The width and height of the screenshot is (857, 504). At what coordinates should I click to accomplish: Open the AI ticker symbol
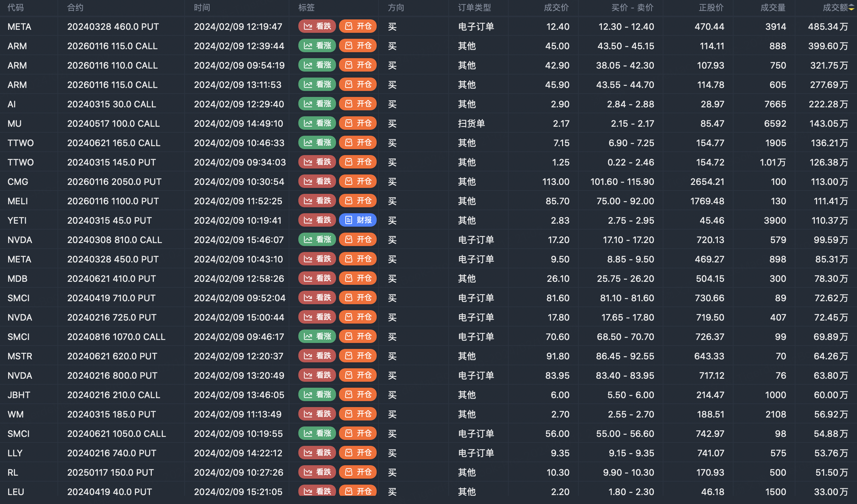12,104
